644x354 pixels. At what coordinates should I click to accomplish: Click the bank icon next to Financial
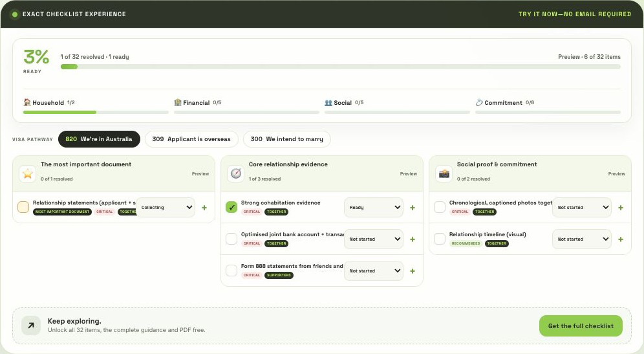pyautogui.click(x=177, y=102)
